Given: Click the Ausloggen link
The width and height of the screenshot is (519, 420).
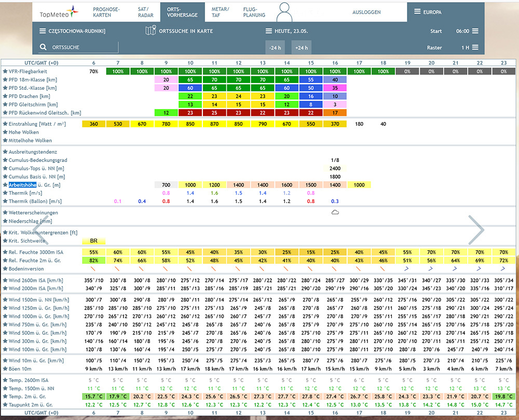Looking at the screenshot, I should click(366, 12).
